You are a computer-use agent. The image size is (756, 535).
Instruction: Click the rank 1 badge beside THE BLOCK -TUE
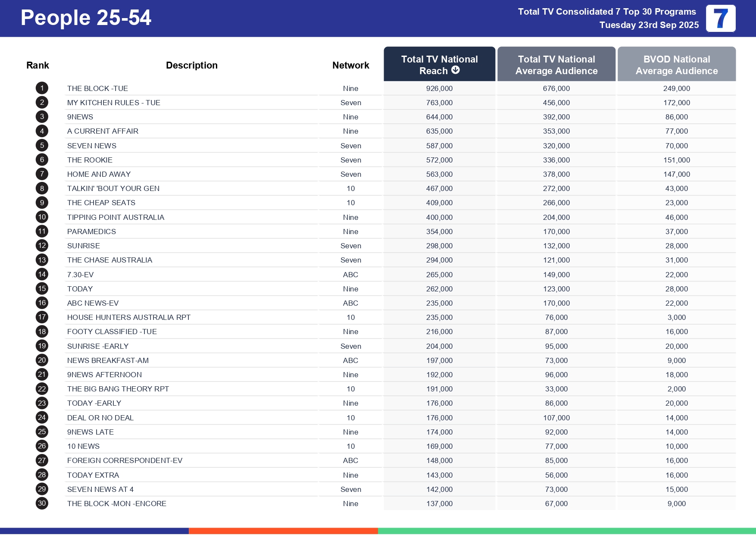pos(41,88)
